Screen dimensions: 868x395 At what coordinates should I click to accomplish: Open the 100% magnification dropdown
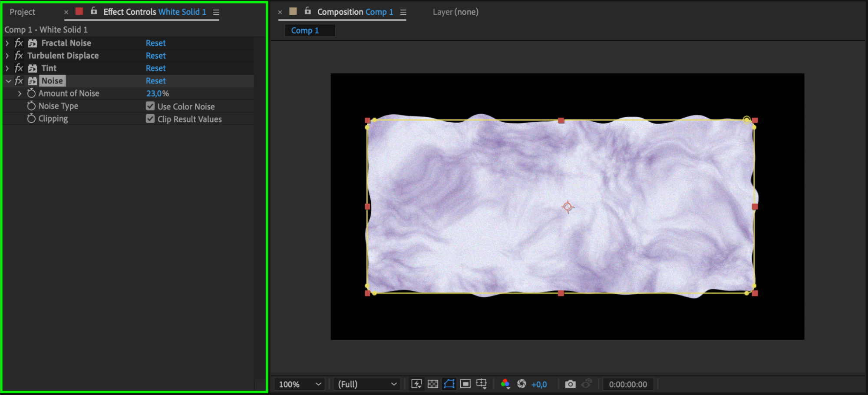pyautogui.click(x=300, y=384)
